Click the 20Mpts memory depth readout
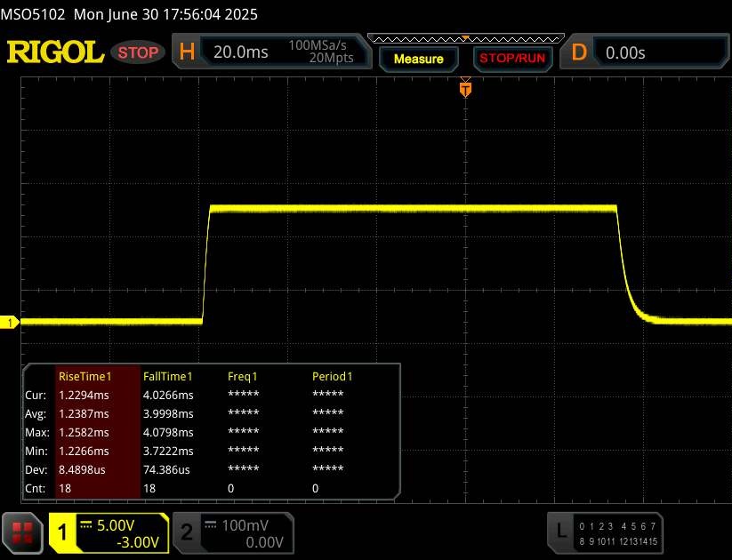Screen dimensions: 732x560 332,58
